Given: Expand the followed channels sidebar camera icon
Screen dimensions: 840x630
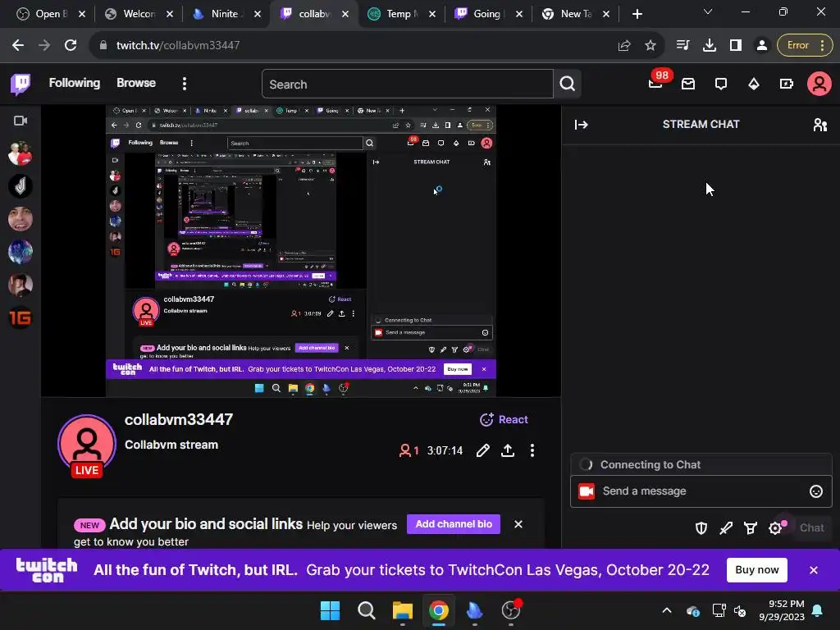Looking at the screenshot, I should tap(21, 121).
